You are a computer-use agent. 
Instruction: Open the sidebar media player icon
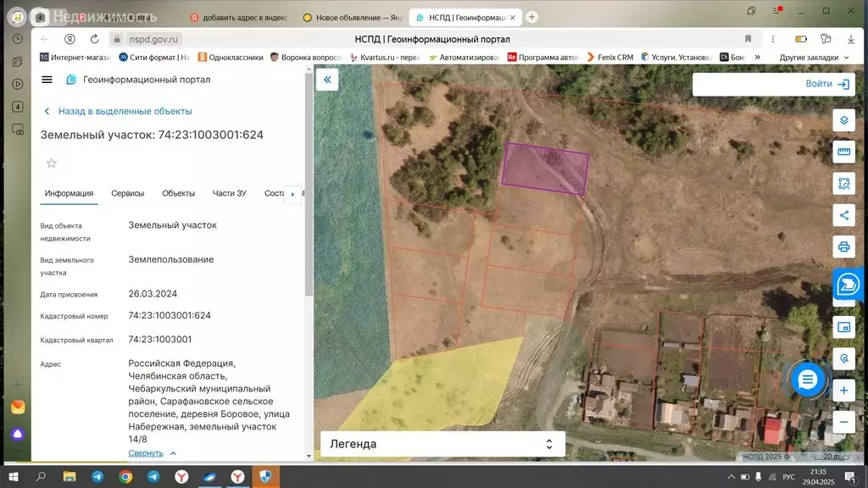pyautogui.click(x=18, y=84)
